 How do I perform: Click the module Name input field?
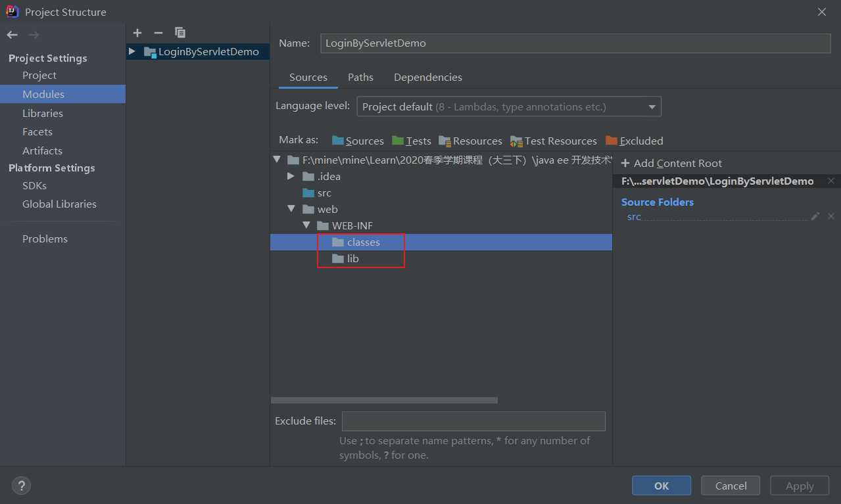(575, 43)
